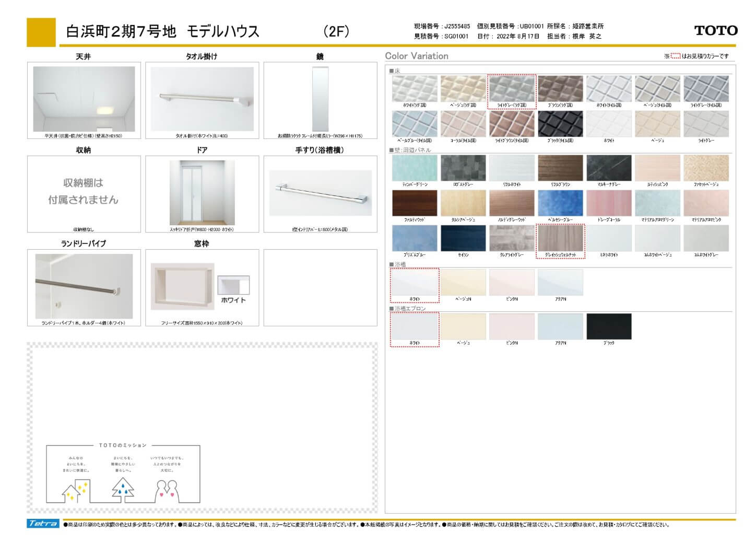The width and height of the screenshot is (756, 535).
Task: Click the bathtub-side handrail (手すり) image
Action: 320,193
